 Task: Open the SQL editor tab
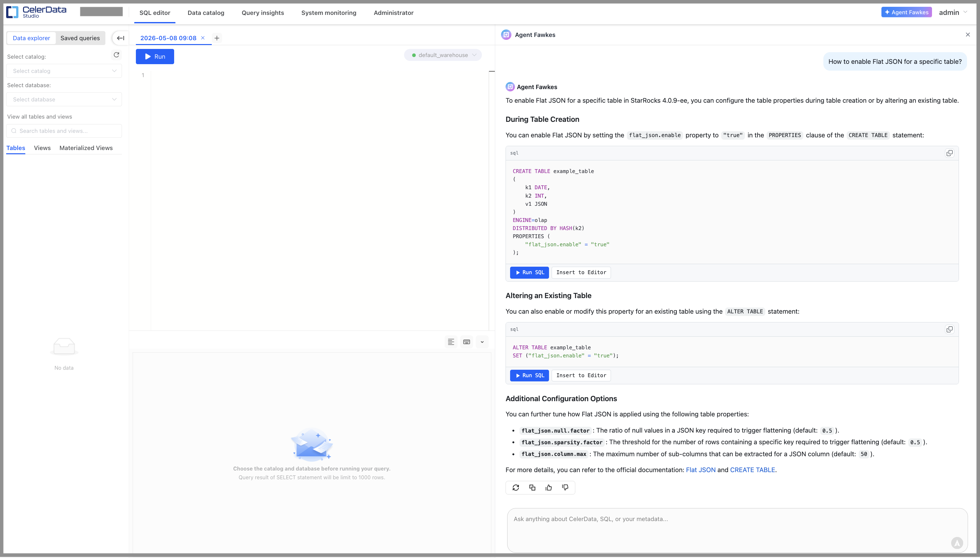(x=155, y=13)
